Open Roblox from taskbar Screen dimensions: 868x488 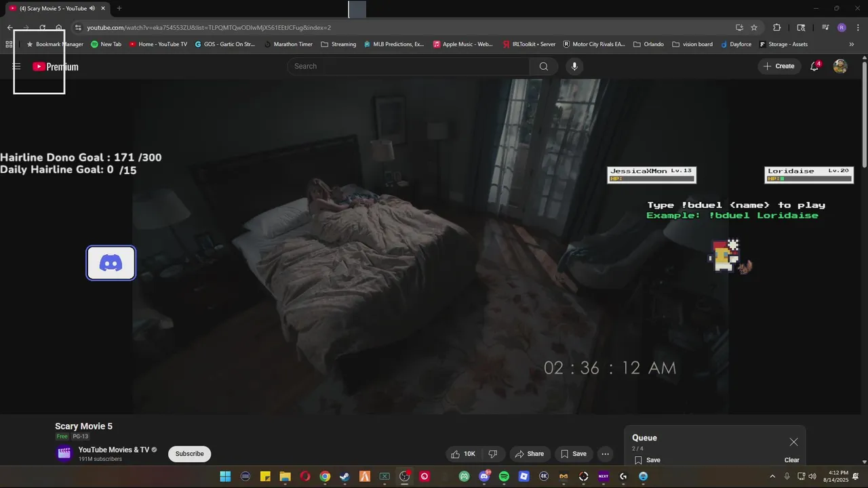[x=524, y=476]
